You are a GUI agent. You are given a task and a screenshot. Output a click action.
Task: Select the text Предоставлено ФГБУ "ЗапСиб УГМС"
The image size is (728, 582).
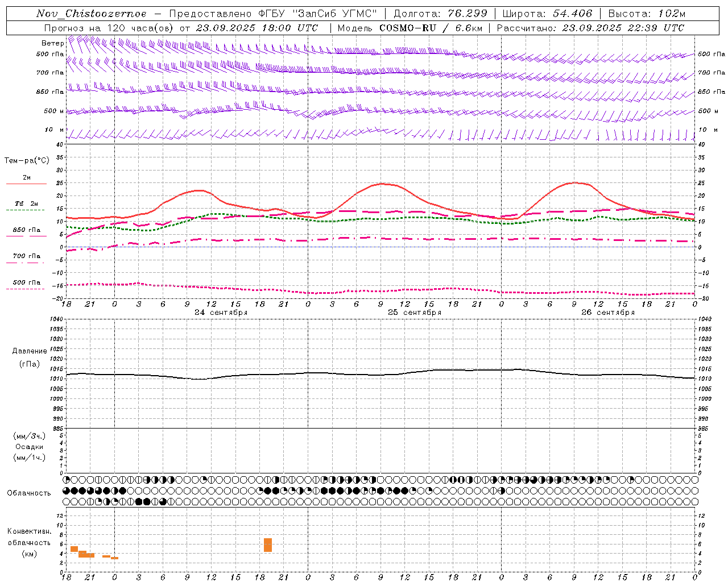274,14
